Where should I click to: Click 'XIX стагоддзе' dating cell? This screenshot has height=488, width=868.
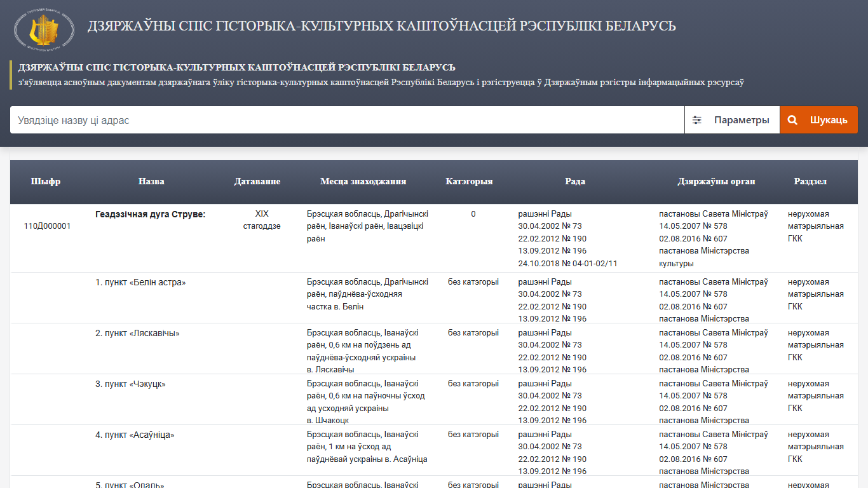(262, 220)
